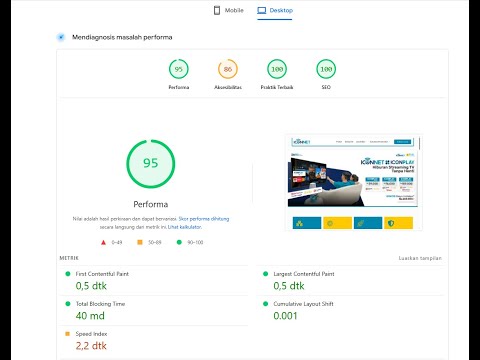This screenshot has height=360, width=480.
Task: Open the Performa score gauge 95
Action: (179, 69)
